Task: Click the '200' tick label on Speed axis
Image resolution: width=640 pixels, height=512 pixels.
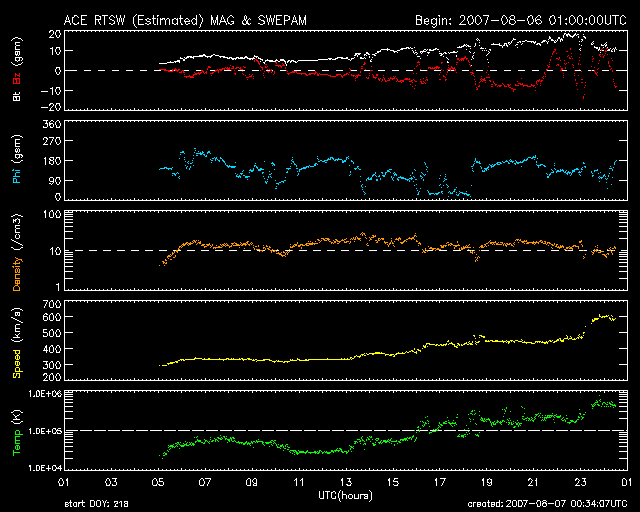Action: pos(52,376)
